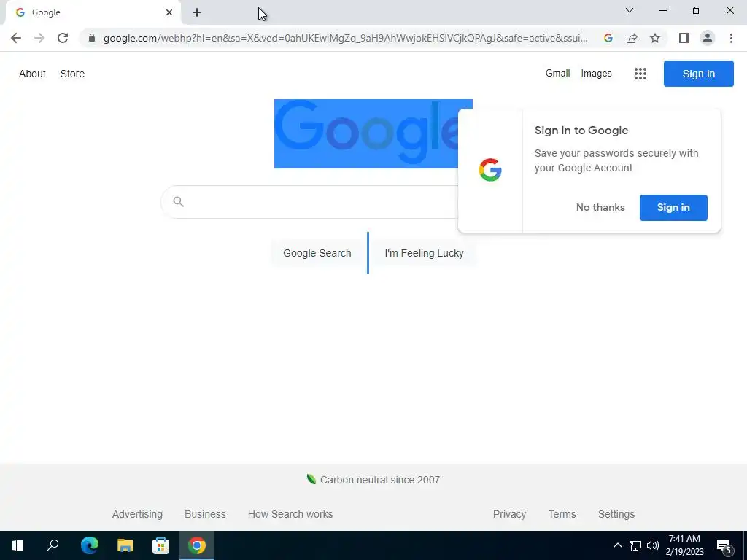Image resolution: width=747 pixels, height=560 pixels.
Task: Open the Google Store link
Action: click(x=72, y=74)
